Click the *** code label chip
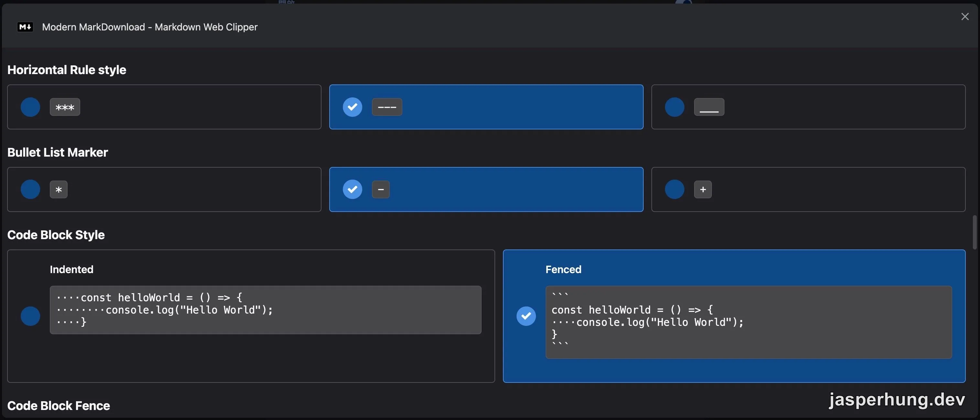The image size is (980, 420). pos(65,107)
